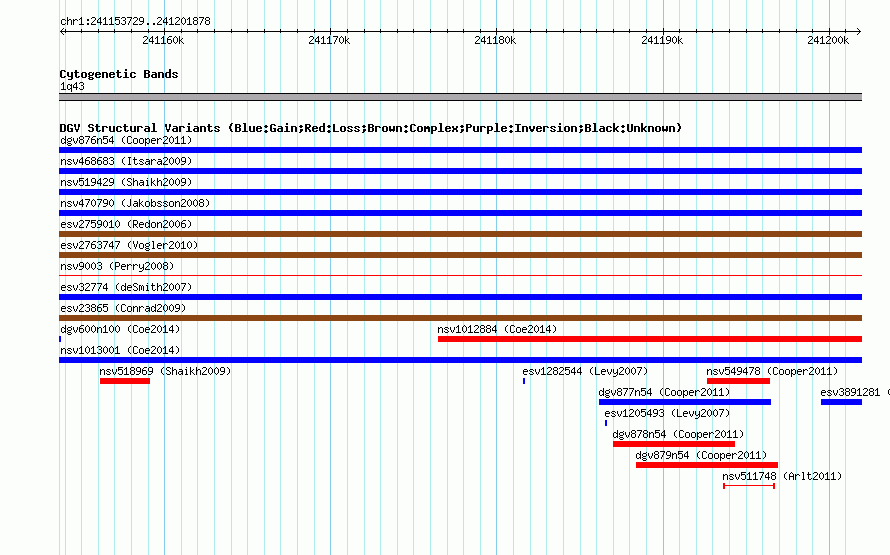Select the esv2759010 (Redon2006) brown complex bar
Image resolution: width=890 pixels, height=555 pixels.
pos(460,234)
